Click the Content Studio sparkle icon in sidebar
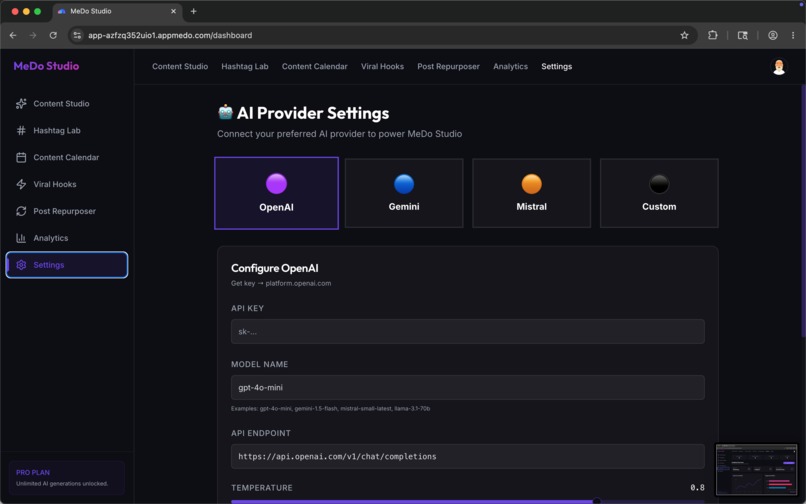The image size is (806, 504). (21, 103)
